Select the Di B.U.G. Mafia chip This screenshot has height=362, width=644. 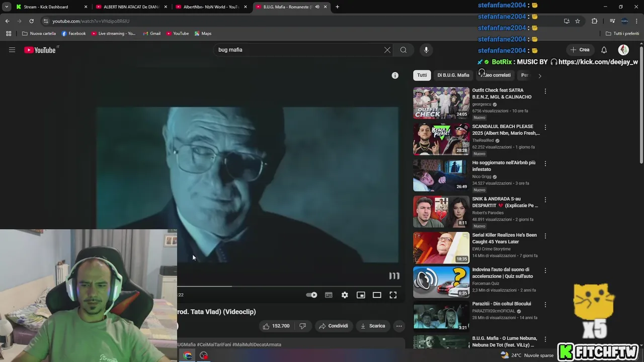click(x=453, y=75)
